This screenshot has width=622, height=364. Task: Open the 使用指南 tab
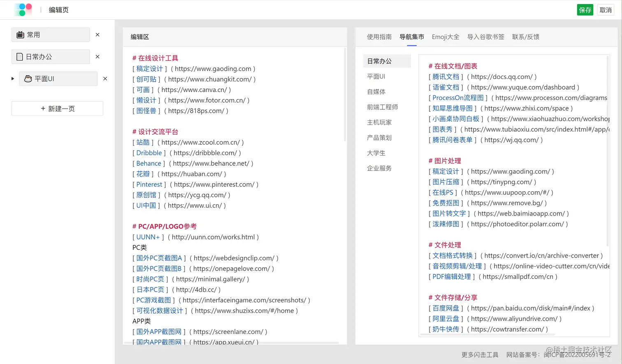(379, 37)
